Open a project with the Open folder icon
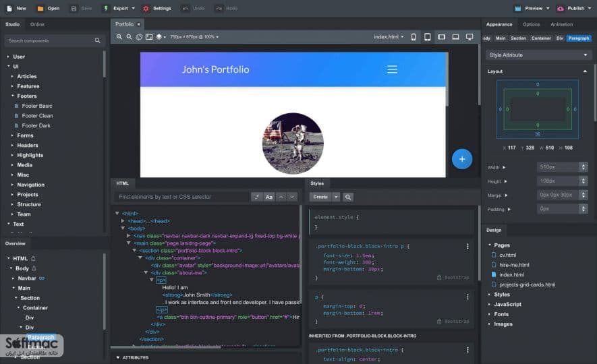 pos(40,8)
